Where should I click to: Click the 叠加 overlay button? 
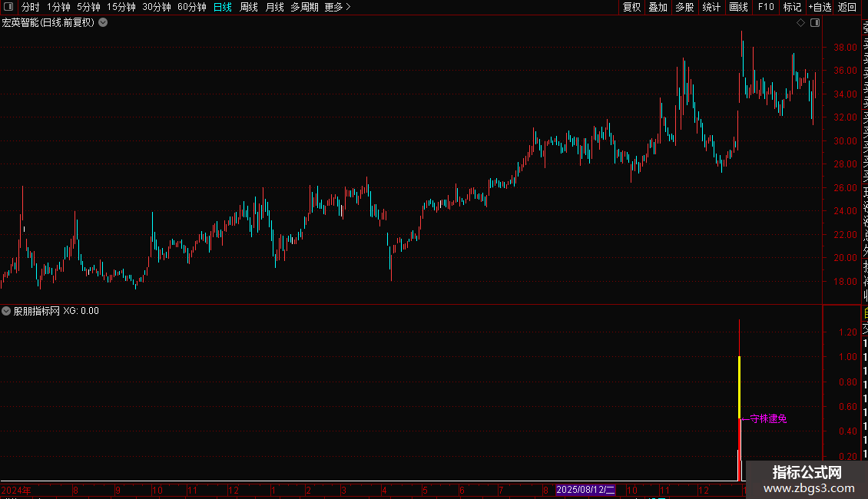[658, 7]
